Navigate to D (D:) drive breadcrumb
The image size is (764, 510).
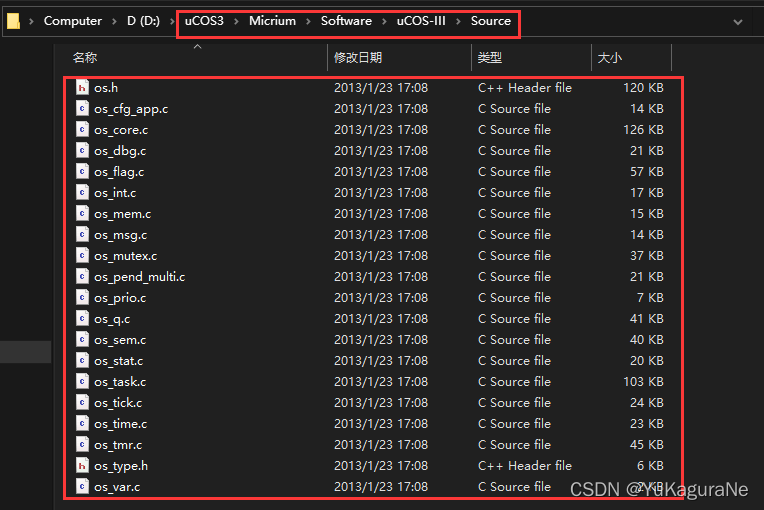143,21
